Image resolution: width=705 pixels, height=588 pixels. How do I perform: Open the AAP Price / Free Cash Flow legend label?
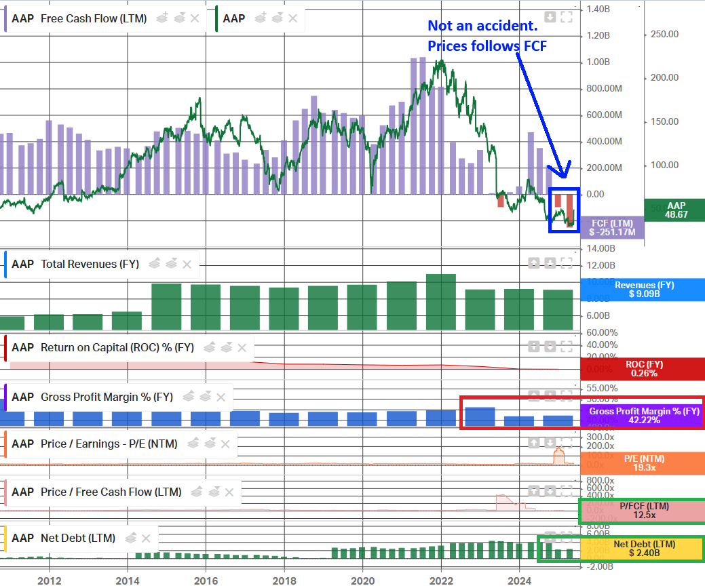tap(96, 492)
